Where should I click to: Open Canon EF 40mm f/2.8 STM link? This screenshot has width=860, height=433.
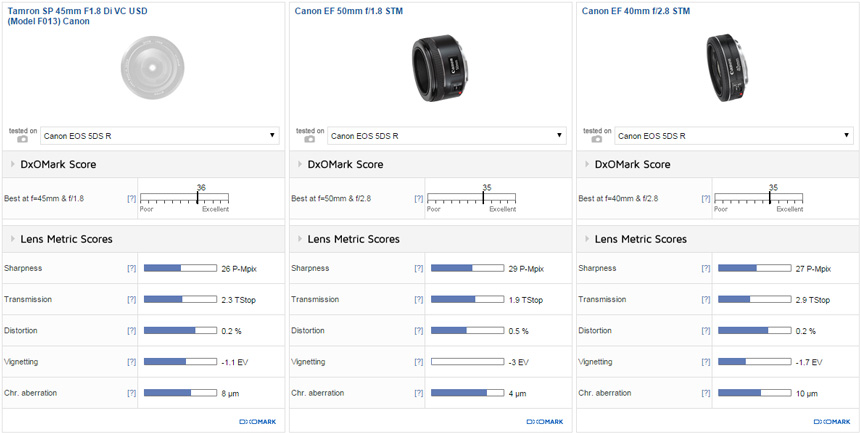[x=636, y=11]
